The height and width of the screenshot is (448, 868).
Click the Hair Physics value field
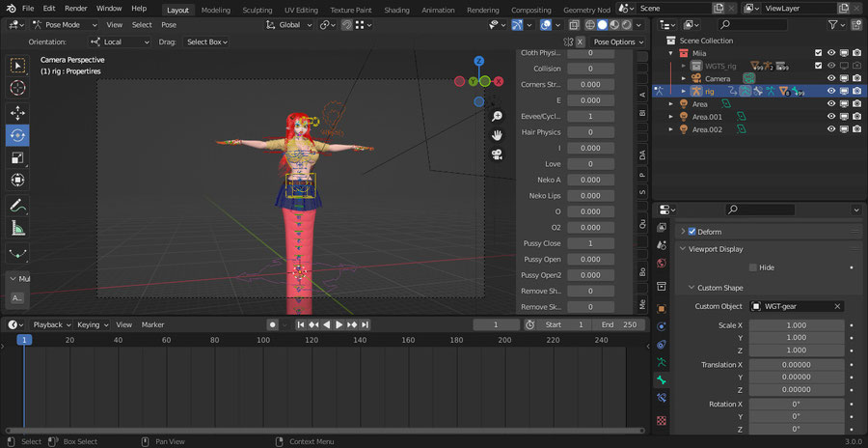pos(590,132)
